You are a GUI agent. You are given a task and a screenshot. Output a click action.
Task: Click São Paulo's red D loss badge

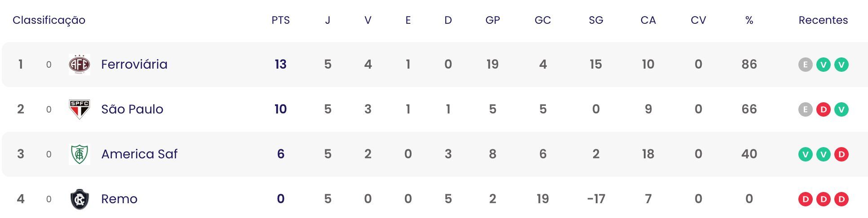click(823, 109)
